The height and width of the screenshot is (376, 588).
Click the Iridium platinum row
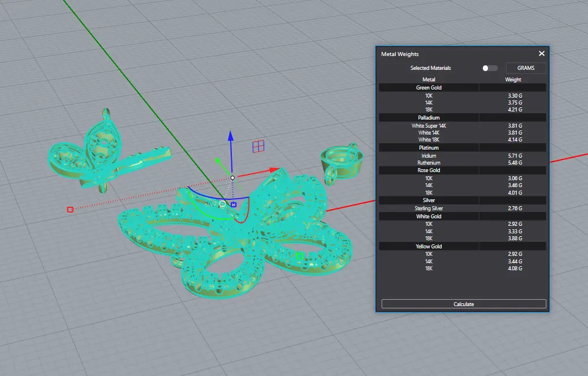click(463, 156)
